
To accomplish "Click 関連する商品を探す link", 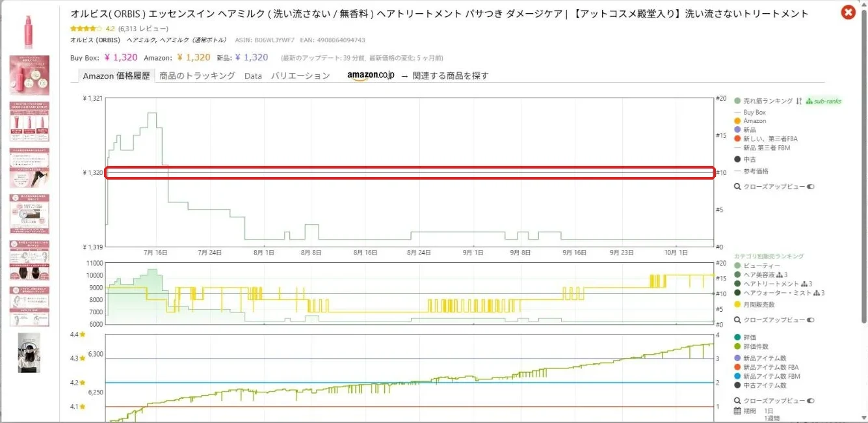I will click(x=450, y=75).
